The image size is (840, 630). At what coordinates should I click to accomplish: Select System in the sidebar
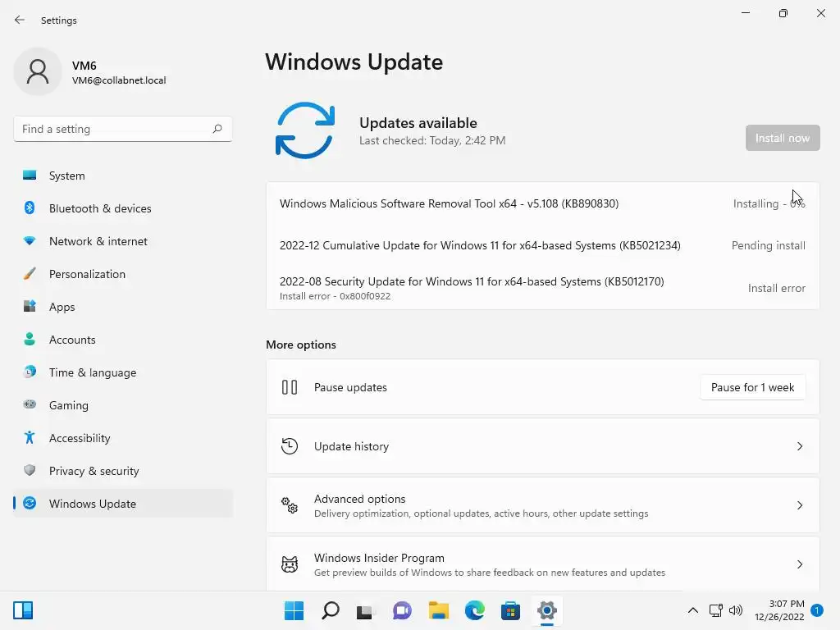pyautogui.click(x=123, y=176)
